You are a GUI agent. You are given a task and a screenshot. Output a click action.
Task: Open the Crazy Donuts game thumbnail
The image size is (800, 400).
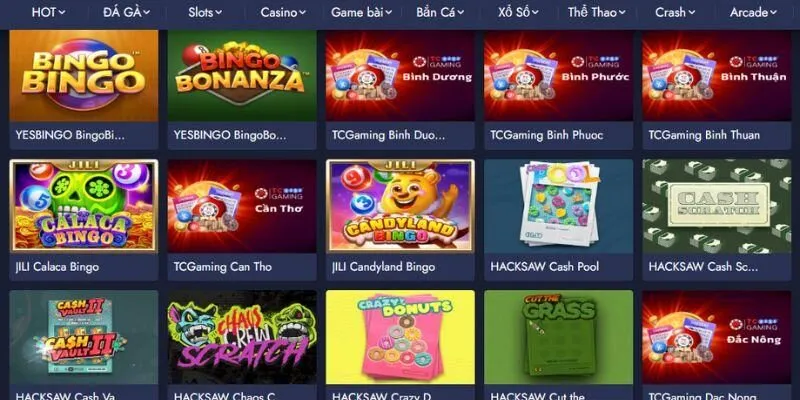click(400, 337)
